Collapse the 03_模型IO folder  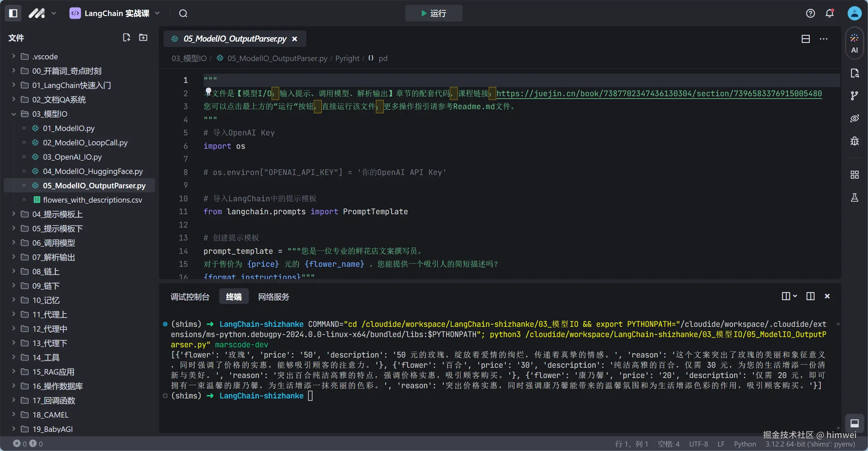[14, 114]
